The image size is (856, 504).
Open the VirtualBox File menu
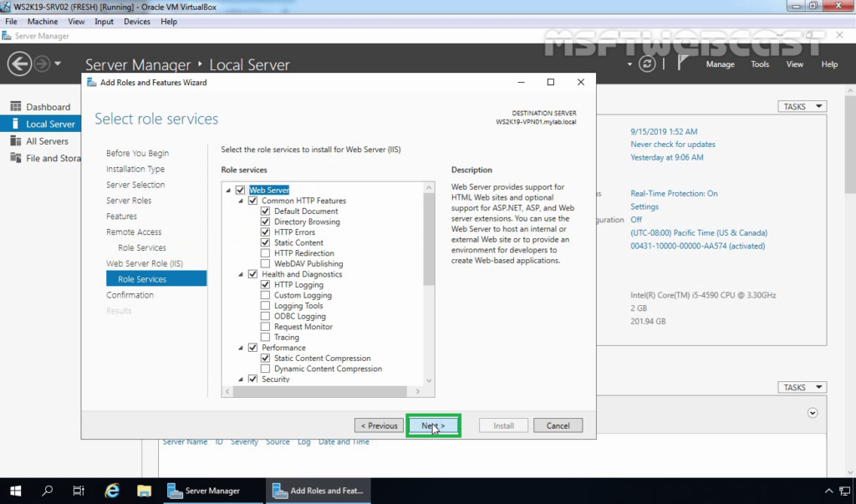[x=11, y=21]
